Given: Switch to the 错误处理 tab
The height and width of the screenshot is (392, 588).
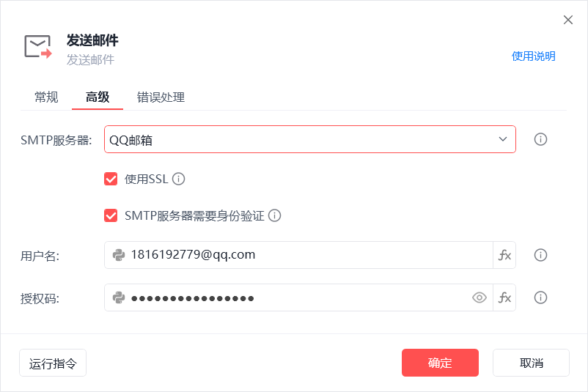Looking at the screenshot, I should coord(161,97).
